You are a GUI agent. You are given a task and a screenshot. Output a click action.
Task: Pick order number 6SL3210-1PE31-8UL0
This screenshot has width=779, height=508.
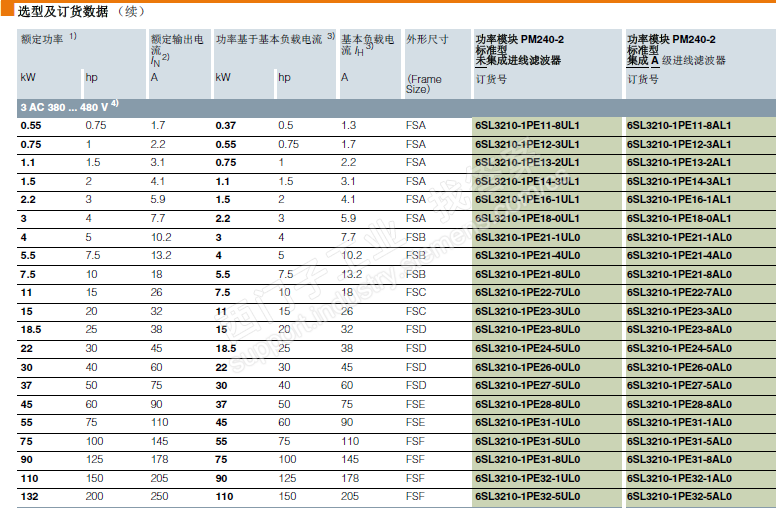point(528,460)
